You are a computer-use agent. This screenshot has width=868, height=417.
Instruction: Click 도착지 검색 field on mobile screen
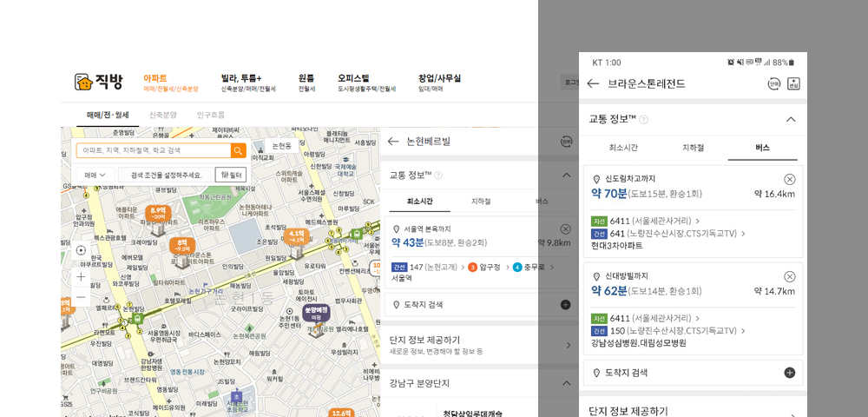point(693,373)
